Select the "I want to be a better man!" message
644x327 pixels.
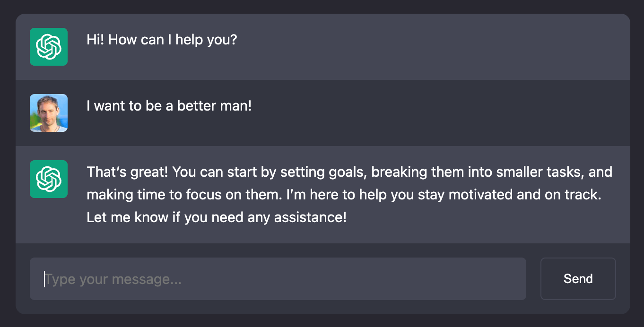[169, 105]
